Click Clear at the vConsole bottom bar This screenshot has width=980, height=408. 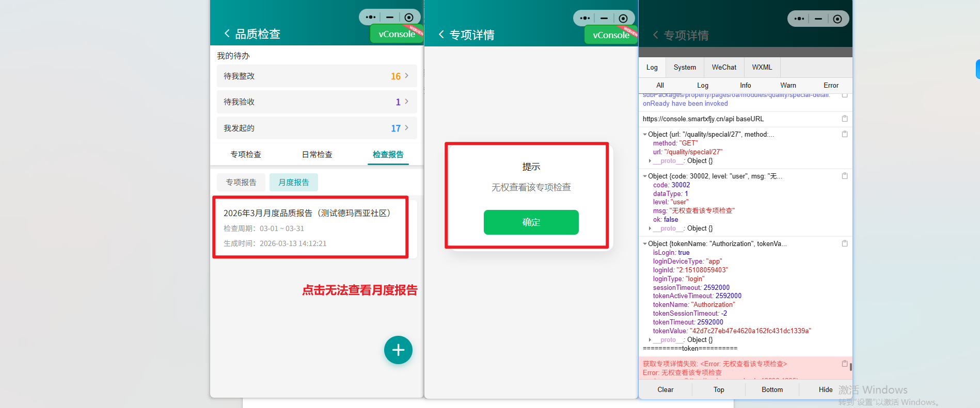[665, 390]
